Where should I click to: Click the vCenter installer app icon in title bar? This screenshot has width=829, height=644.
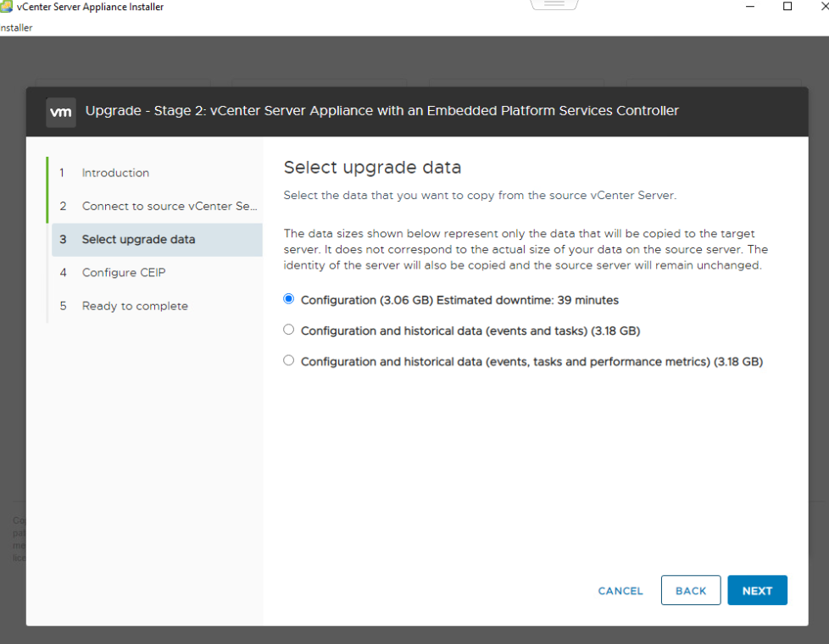pos(6,6)
